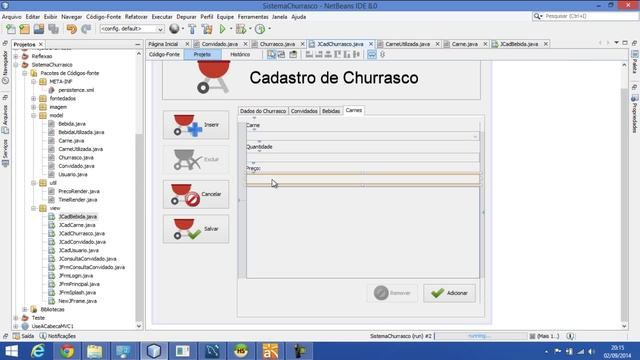This screenshot has width=640, height=360.
Task: Toggle the horizontal resizability button
Action: [371, 54]
